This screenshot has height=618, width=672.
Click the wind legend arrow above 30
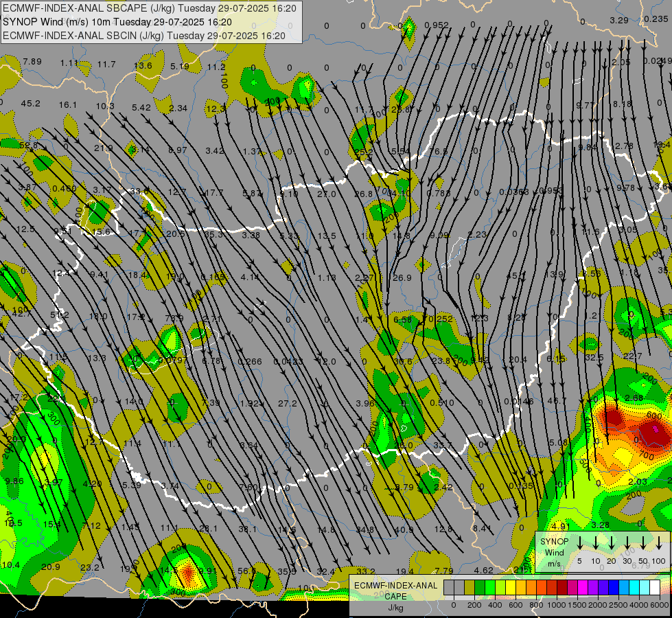tap(627, 542)
